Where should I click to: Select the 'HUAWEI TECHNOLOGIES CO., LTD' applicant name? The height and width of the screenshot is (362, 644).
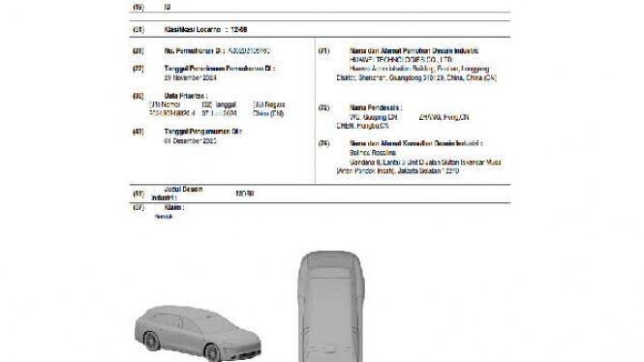tap(401, 60)
